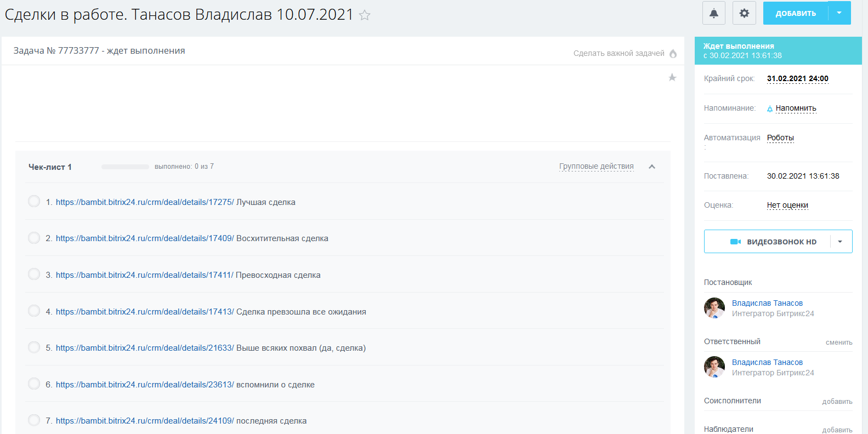The height and width of the screenshot is (434, 868).
Task: Open the Добавить dropdown arrow
Action: tap(839, 13)
